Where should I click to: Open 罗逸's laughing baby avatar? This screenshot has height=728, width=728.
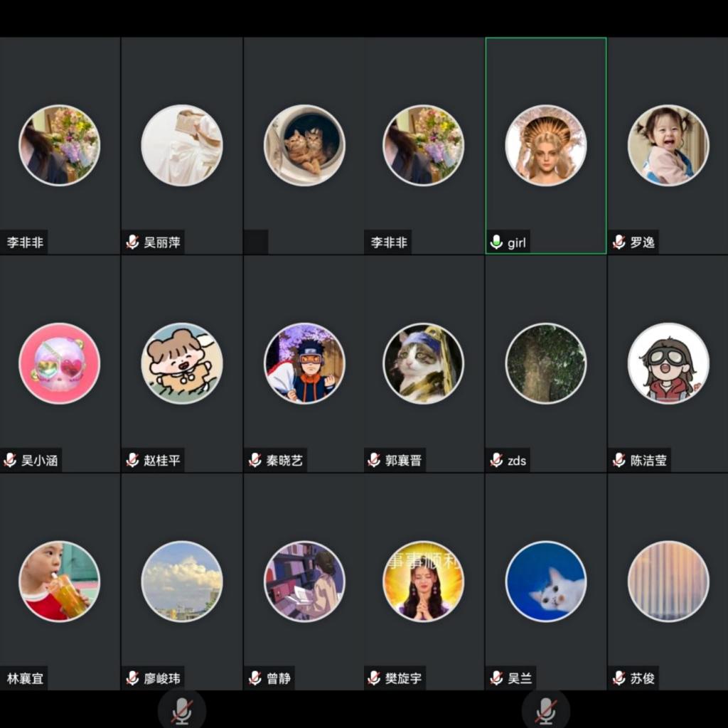tap(668, 145)
